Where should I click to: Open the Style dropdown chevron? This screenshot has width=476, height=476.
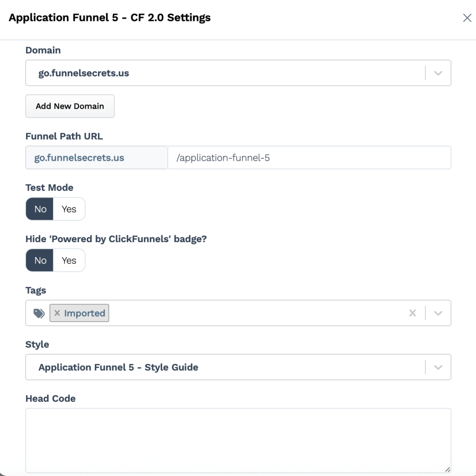(x=438, y=367)
